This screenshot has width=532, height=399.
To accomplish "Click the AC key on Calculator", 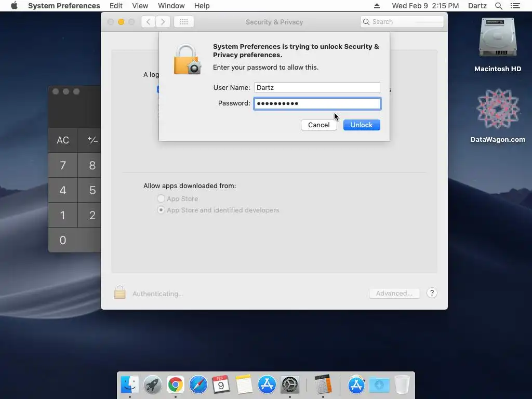I will click(63, 140).
